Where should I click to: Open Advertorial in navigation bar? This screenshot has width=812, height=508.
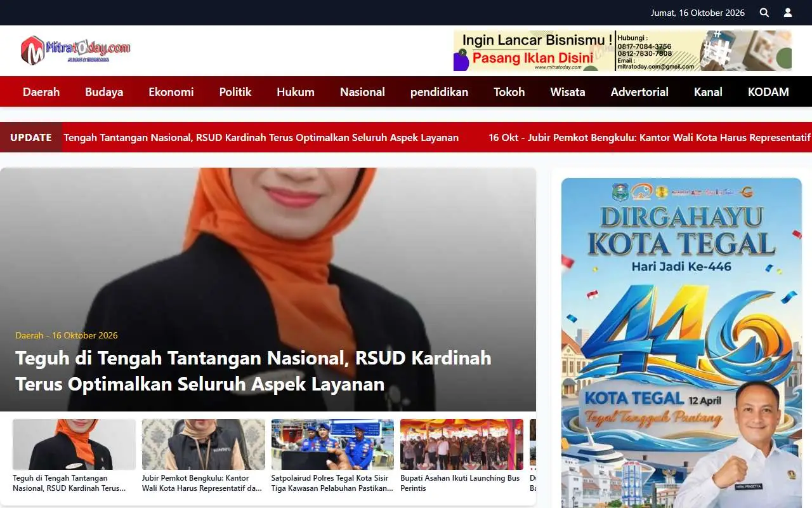click(639, 92)
